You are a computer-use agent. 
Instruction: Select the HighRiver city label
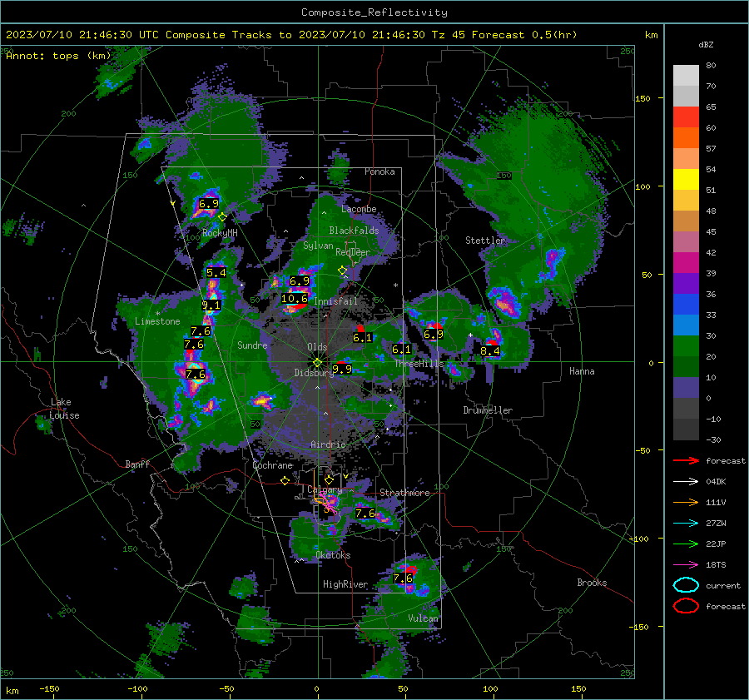345,584
